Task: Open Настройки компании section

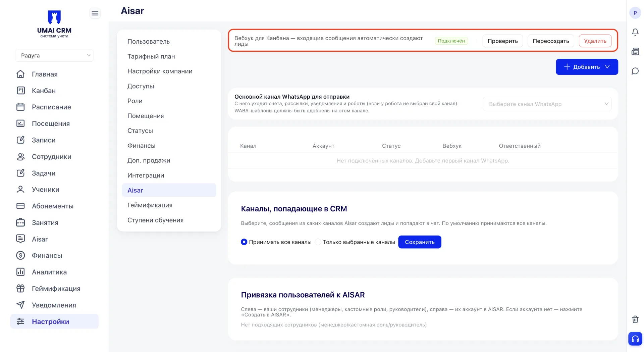Action: pyautogui.click(x=169, y=71)
